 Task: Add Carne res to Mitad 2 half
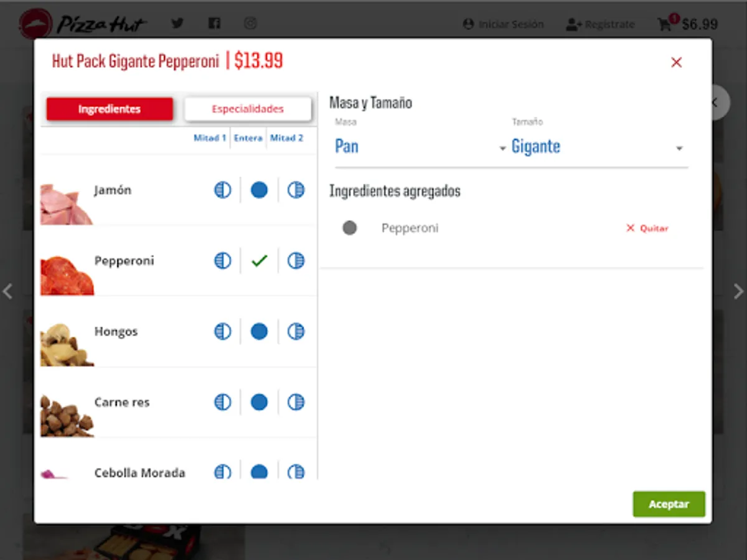(296, 402)
